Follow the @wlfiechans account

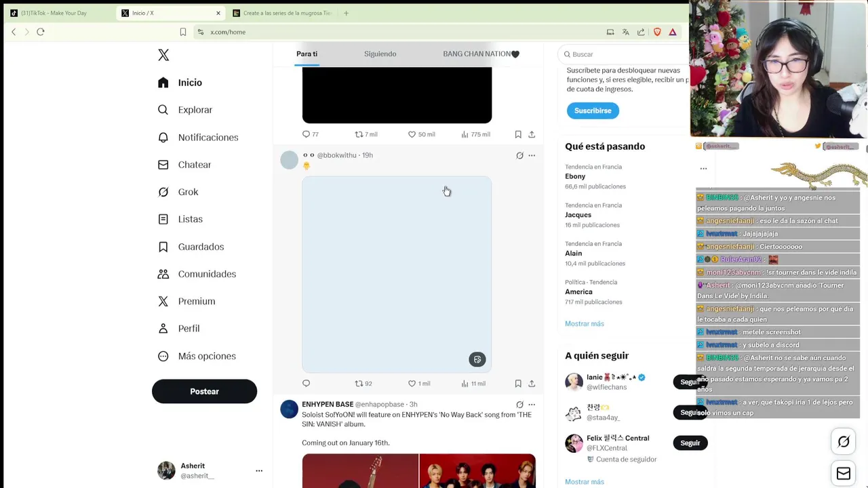690,382
